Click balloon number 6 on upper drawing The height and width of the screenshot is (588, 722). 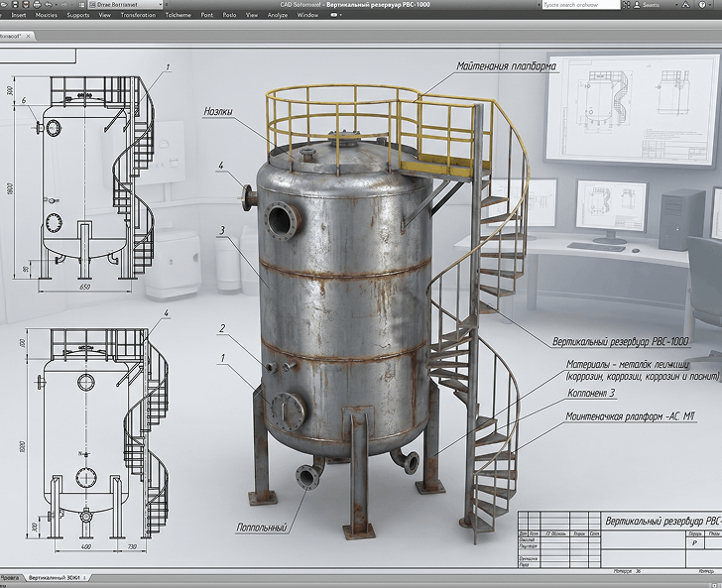click(24, 100)
